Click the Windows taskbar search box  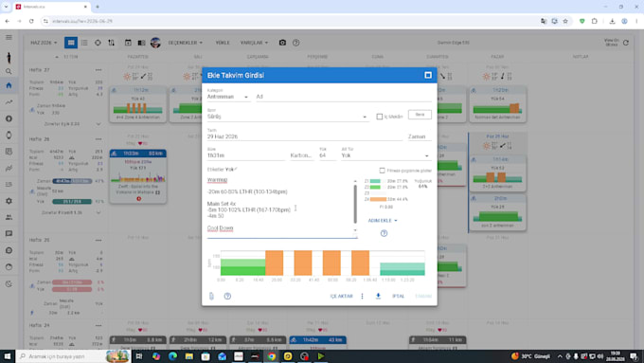73,356
